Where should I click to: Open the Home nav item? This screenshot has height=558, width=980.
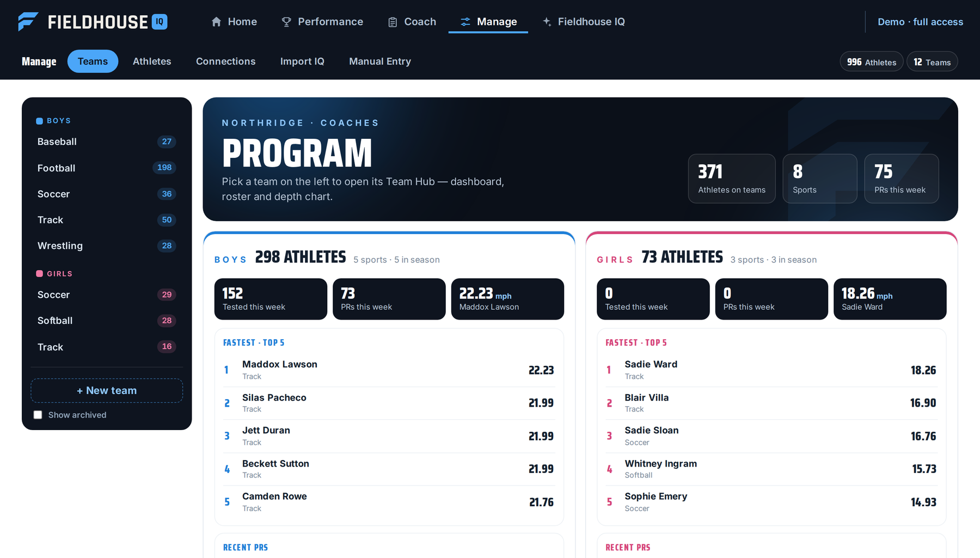(x=234, y=22)
